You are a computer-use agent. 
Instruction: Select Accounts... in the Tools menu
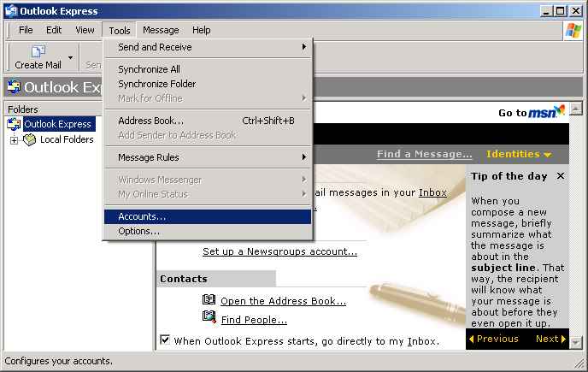208,216
